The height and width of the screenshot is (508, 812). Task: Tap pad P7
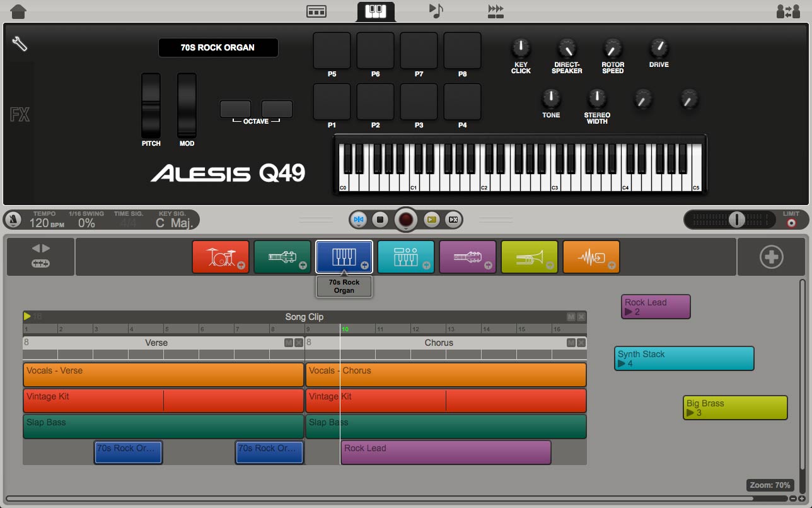[419, 50]
